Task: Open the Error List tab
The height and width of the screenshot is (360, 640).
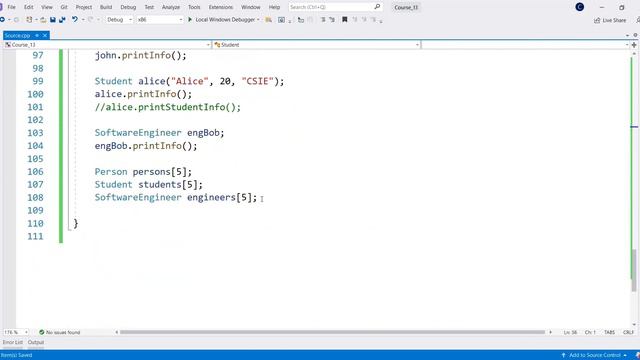Action: coord(13,342)
